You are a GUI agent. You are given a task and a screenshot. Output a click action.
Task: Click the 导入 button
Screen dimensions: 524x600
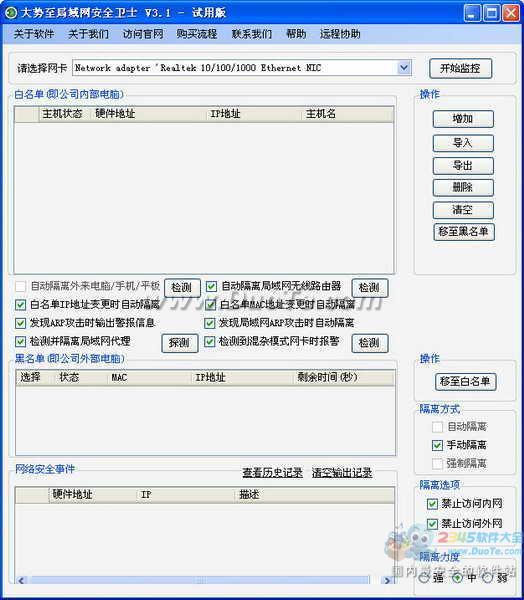pyautogui.click(x=463, y=143)
